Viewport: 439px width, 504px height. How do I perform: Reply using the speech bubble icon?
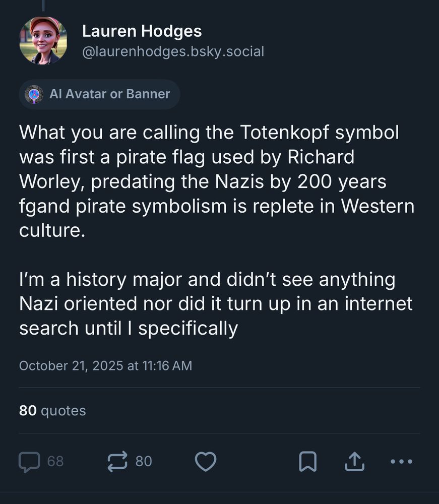(x=30, y=461)
